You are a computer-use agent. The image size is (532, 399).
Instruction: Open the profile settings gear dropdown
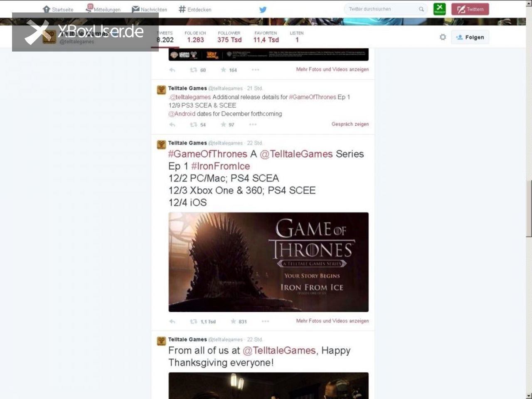tap(443, 37)
